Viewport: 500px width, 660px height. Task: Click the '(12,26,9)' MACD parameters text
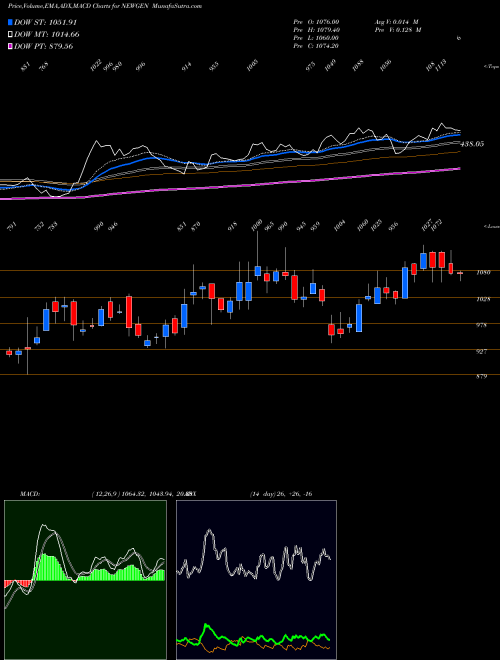tap(106, 494)
